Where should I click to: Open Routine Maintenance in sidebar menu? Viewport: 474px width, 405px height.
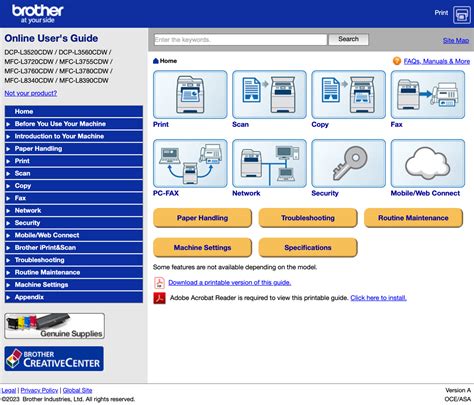point(74,272)
